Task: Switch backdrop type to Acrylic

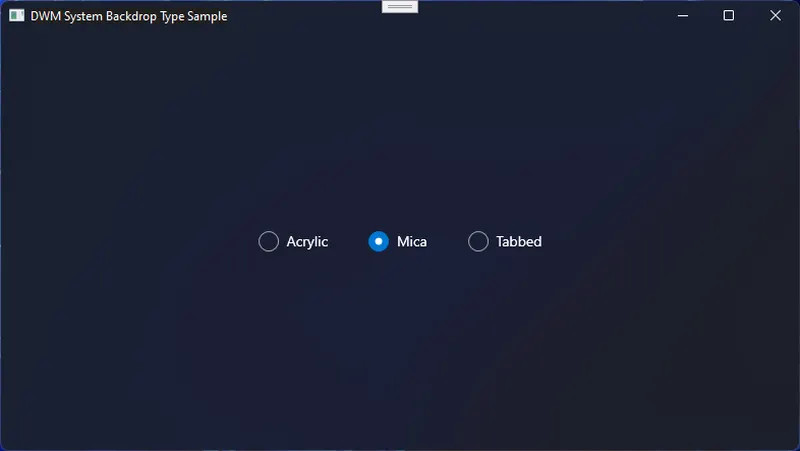Action: click(x=293, y=241)
